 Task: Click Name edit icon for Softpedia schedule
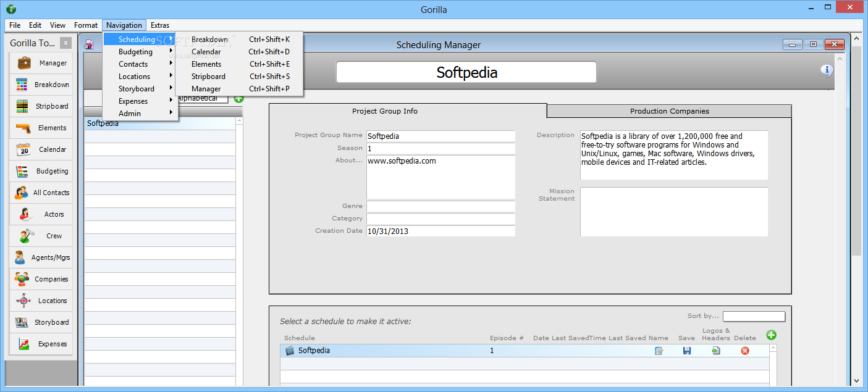pyautogui.click(x=659, y=351)
